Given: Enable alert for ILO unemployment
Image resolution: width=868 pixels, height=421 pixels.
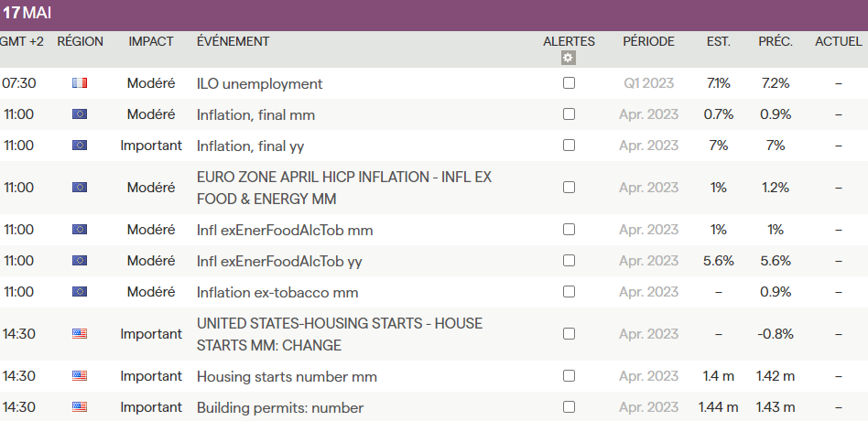Looking at the screenshot, I should point(569,83).
